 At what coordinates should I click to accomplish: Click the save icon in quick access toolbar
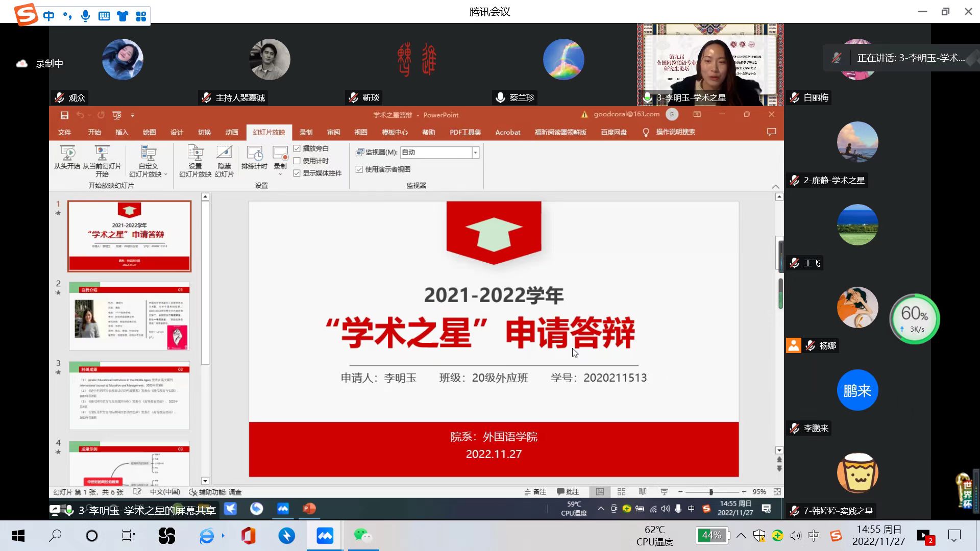64,115
